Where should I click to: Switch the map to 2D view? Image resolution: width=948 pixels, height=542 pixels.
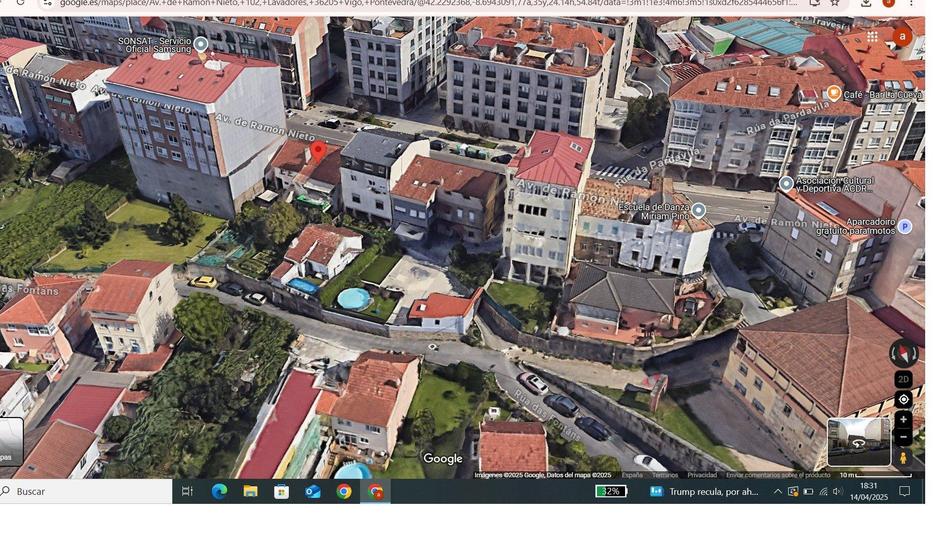(903, 380)
